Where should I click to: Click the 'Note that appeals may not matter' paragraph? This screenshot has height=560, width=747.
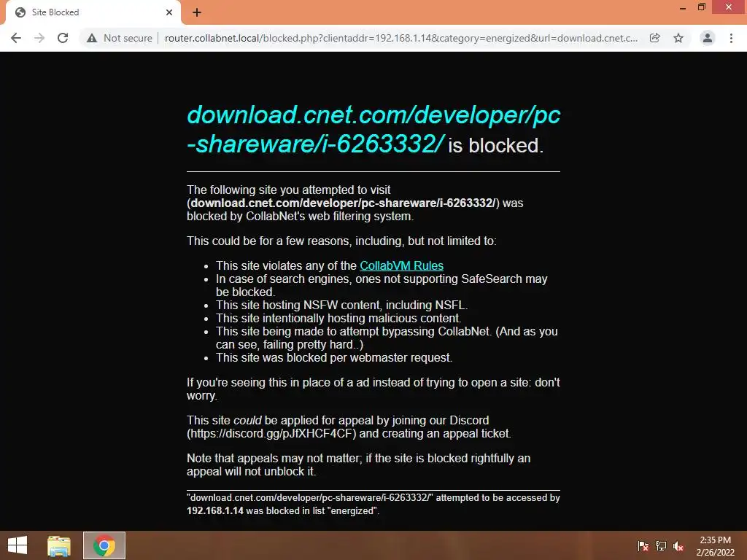click(358, 464)
